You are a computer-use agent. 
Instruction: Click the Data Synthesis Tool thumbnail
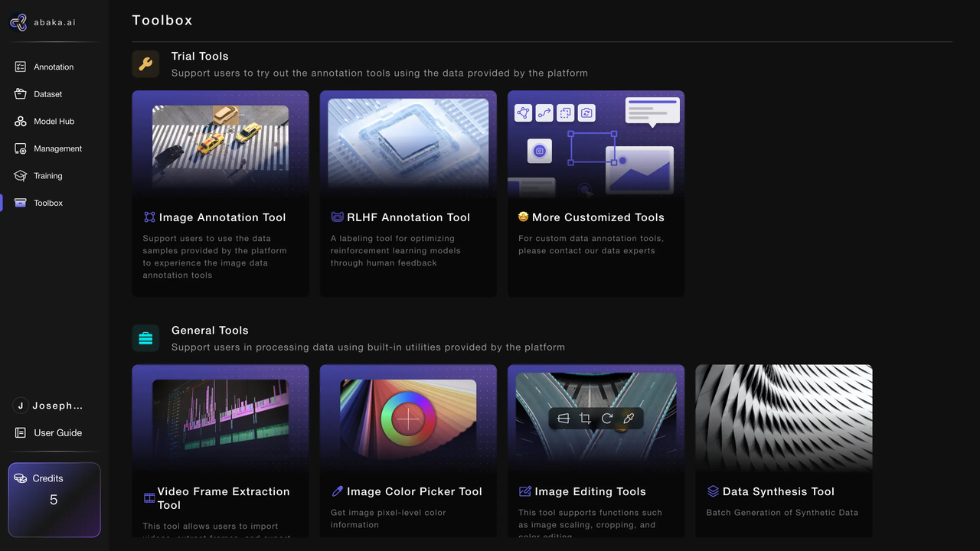click(x=783, y=417)
